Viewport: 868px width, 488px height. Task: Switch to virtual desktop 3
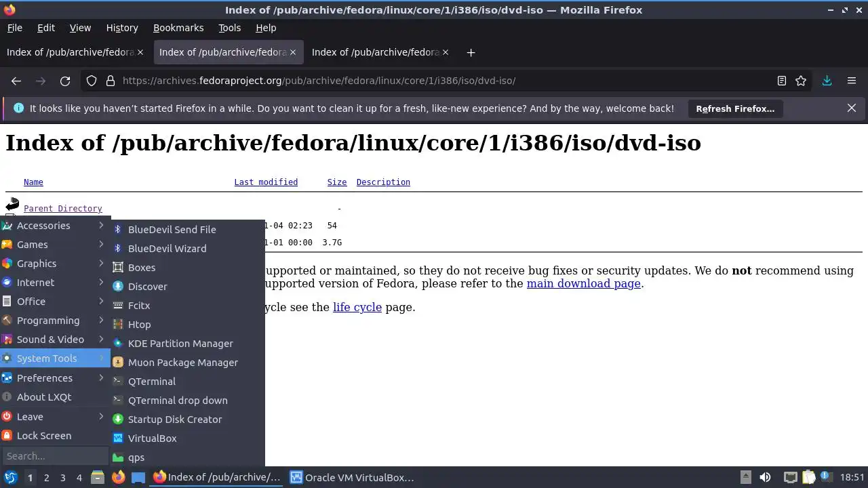(x=62, y=477)
